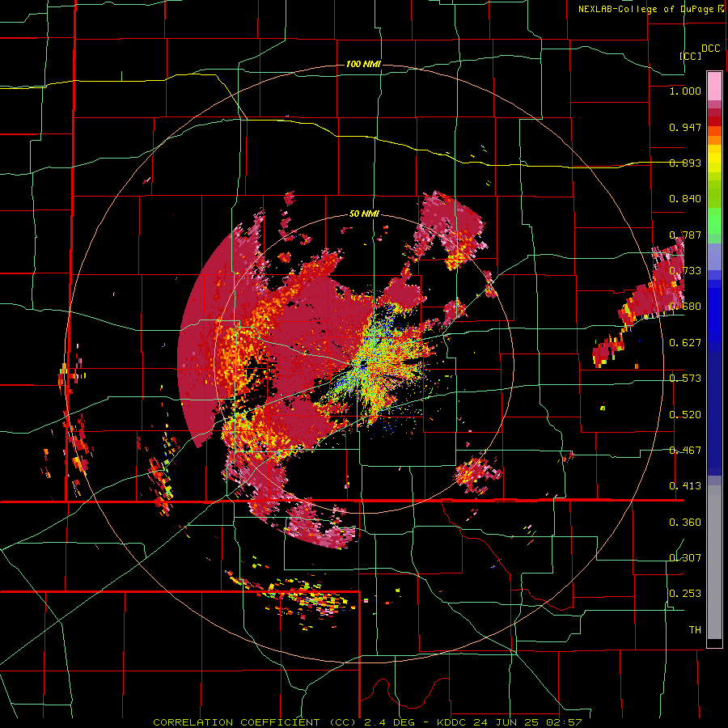This screenshot has width=728, height=728.
Task: Click the [CC] units label
Action: pyautogui.click(x=691, y=56)
